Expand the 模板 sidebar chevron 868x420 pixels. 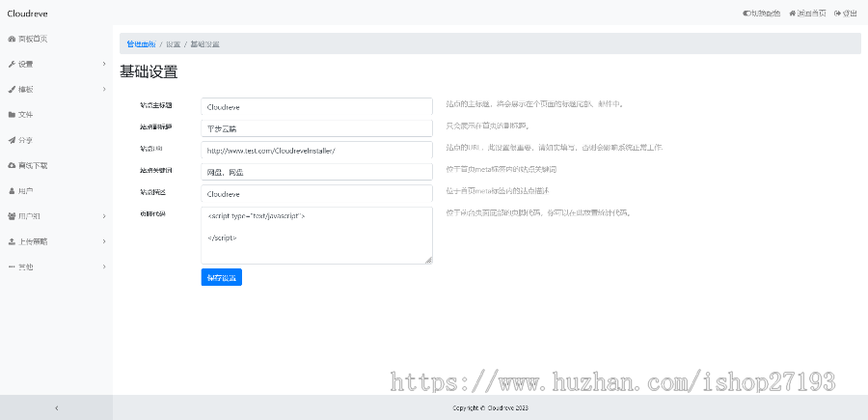(104, 89)
